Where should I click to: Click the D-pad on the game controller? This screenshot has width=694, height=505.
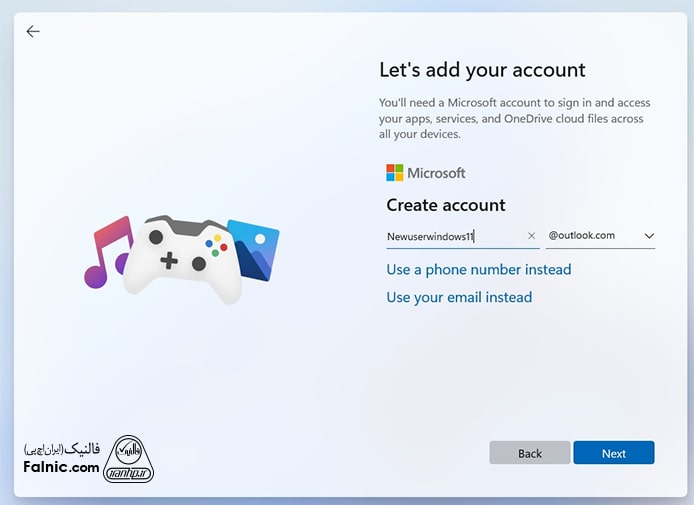tap(170, 261)
